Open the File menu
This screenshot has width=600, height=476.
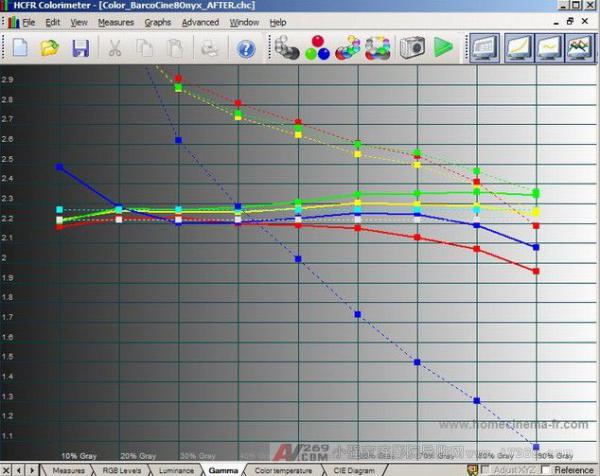[28, 22]
